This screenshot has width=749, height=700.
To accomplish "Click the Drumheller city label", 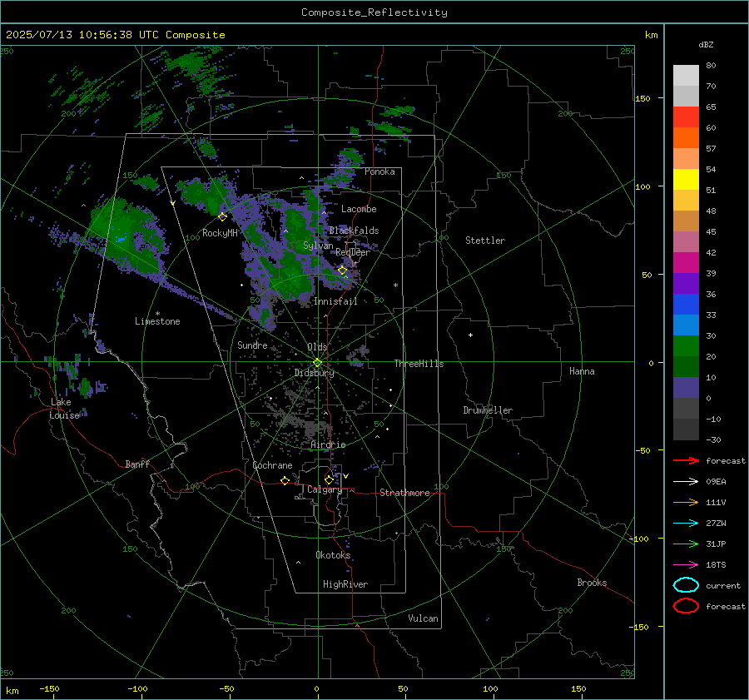I will [488, 410].
